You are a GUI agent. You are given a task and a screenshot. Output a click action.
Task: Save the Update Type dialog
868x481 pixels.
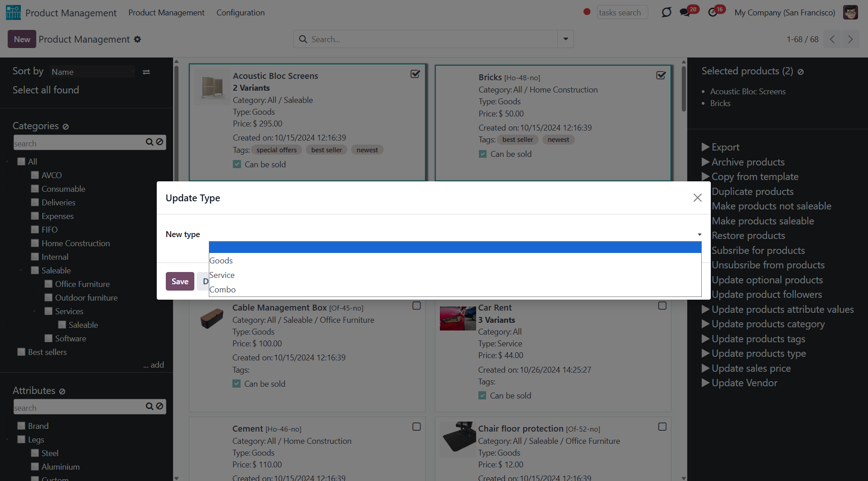tap(180, 282)
